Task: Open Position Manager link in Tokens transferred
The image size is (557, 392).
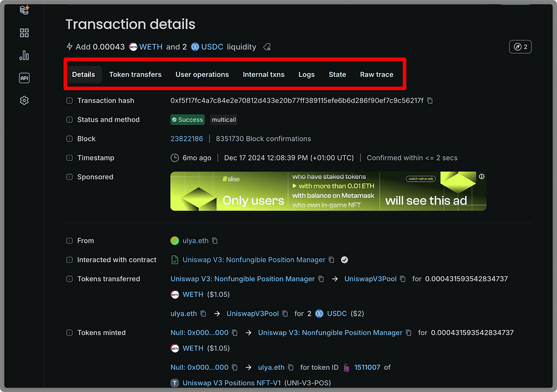Action: [243, 279]
